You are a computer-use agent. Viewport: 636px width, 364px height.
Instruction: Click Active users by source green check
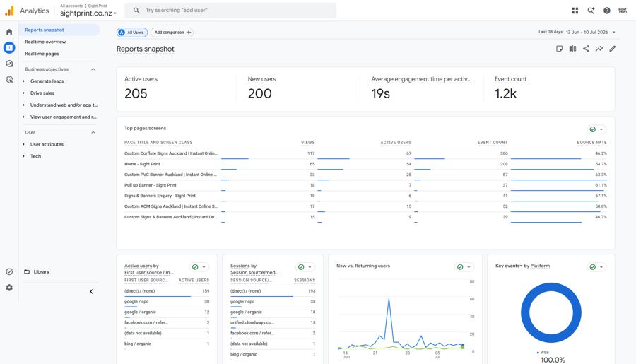[x=195, y=267]
